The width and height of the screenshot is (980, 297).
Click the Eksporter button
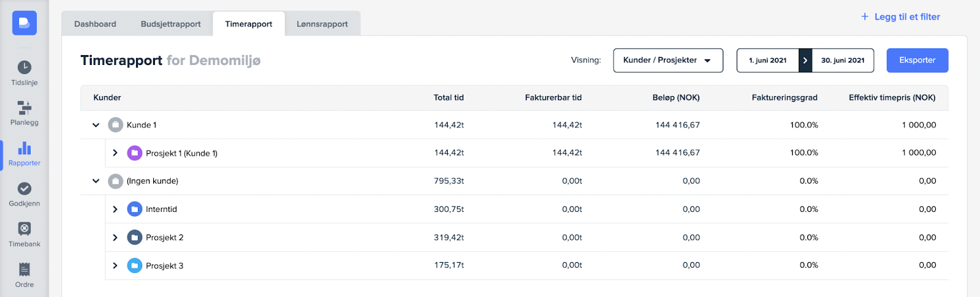[x=917, y=61]
